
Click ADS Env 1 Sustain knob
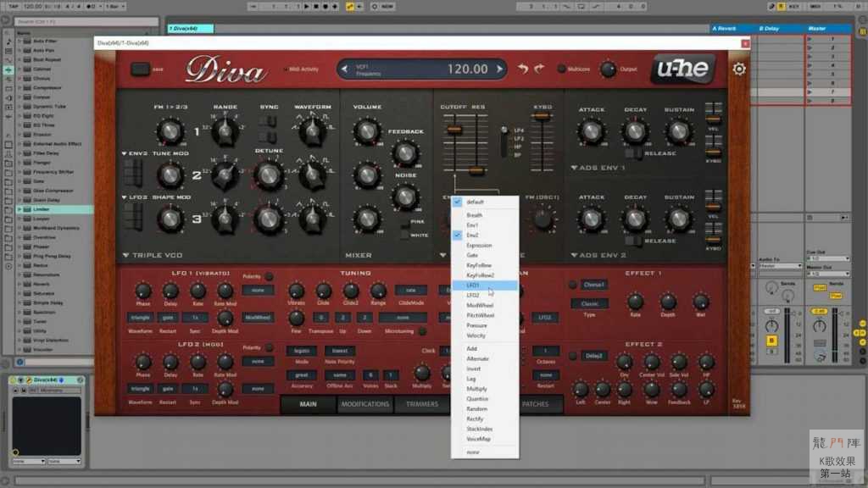click(679, 131)
